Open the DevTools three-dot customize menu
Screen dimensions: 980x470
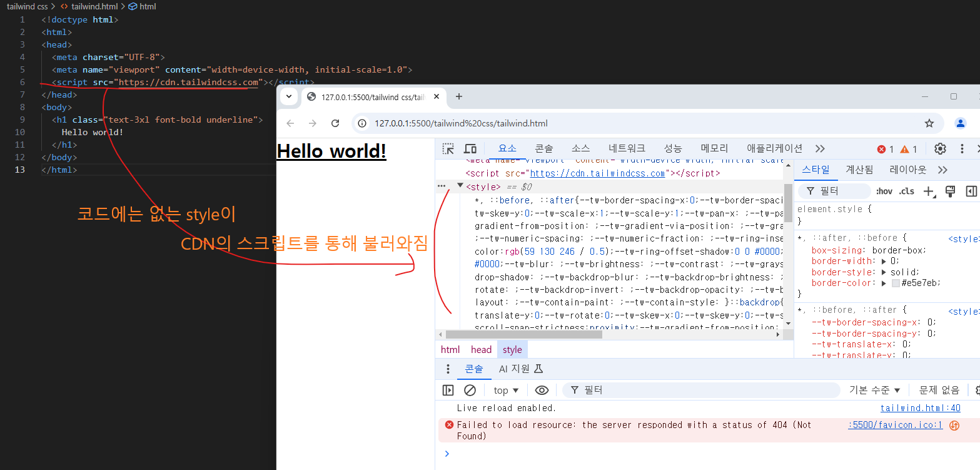962,149
